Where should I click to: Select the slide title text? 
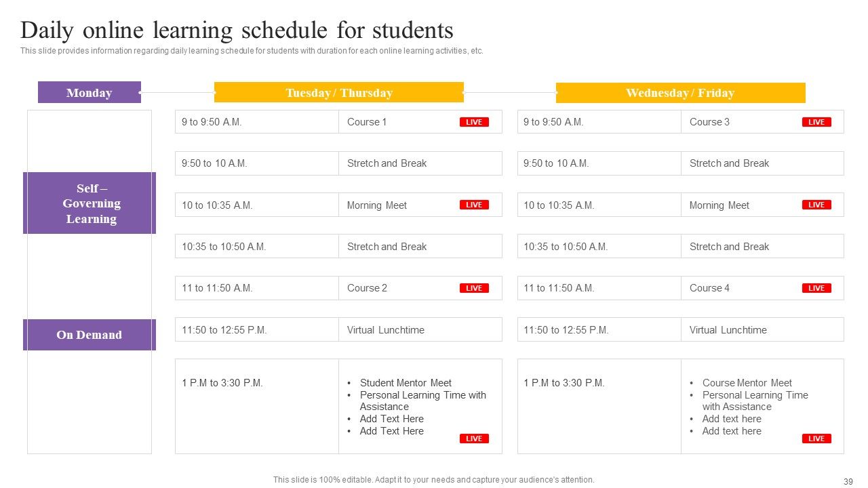237,30
